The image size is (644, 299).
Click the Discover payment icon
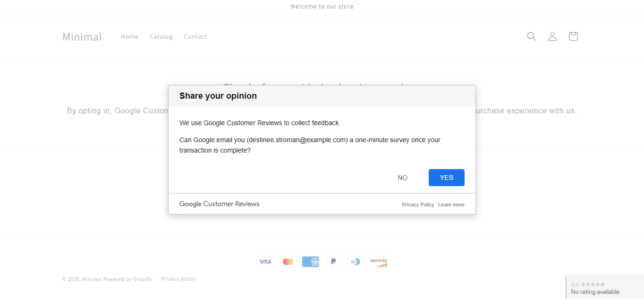(379, 262)
